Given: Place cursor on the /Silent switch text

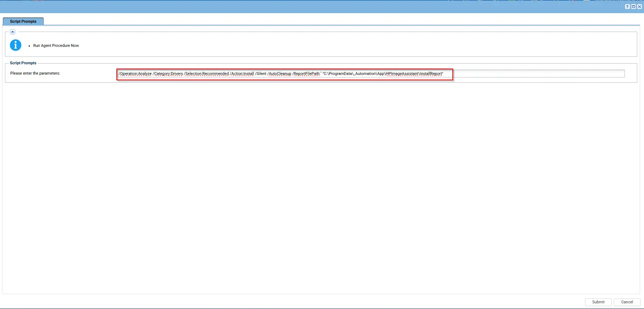Looking at the screenshot, I should (x=261, y=74).
